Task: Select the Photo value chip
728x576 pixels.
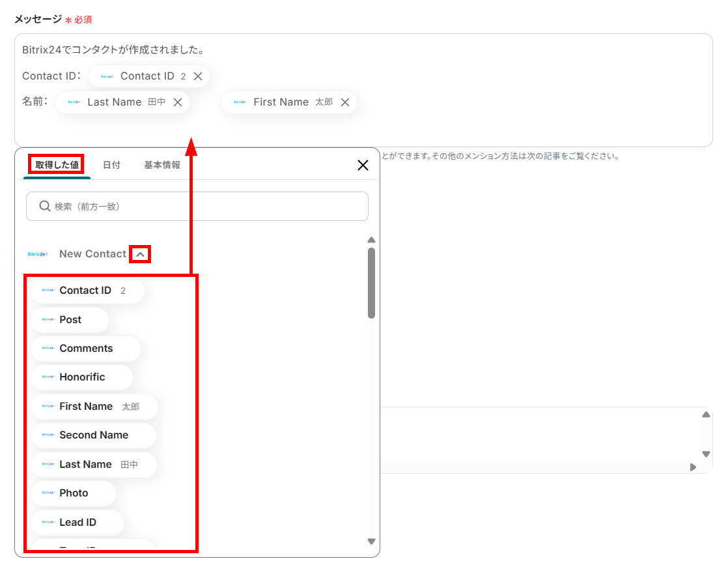Action: 74,493
